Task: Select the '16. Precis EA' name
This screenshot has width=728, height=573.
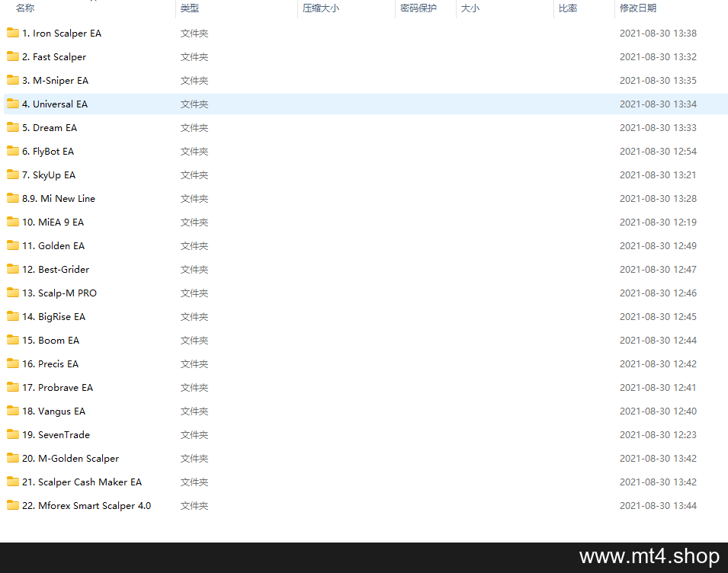Action: point(50,364)
